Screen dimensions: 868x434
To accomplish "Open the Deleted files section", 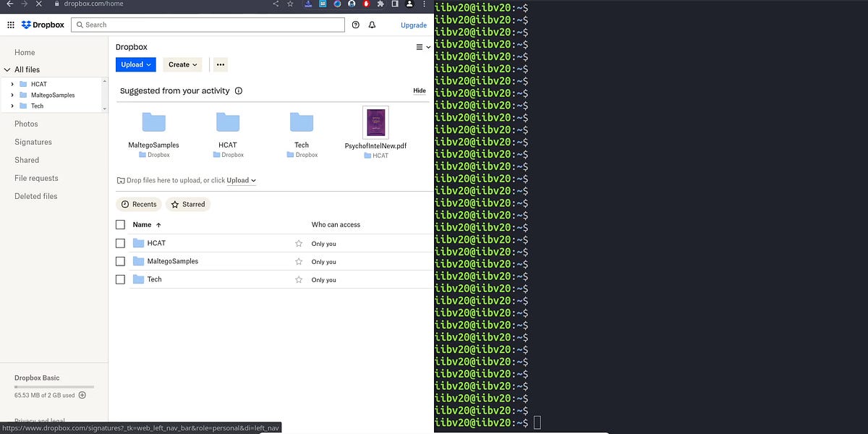I will 35,196.
